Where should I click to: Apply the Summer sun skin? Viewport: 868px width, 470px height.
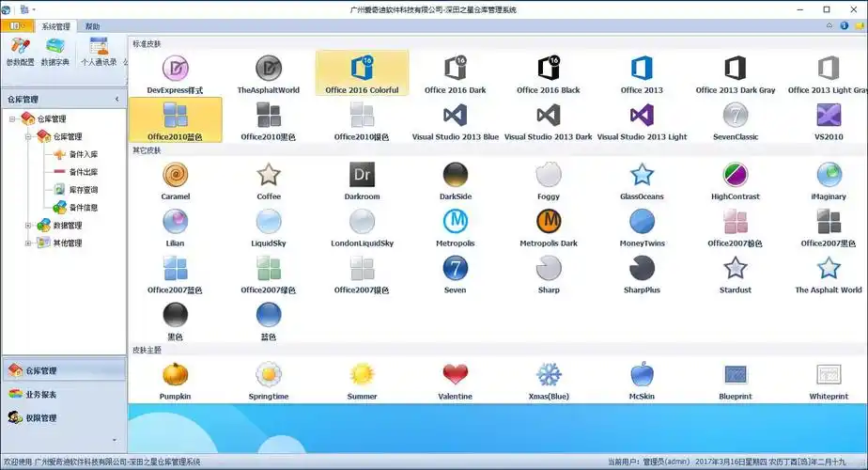pyautogui.click(x=362, y=381)
